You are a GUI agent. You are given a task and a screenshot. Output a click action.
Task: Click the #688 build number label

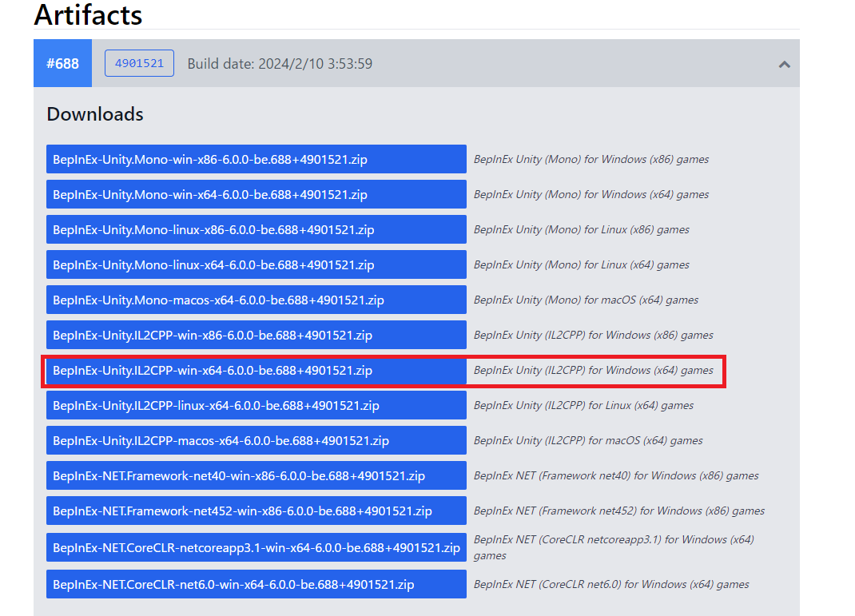[62, 63]
